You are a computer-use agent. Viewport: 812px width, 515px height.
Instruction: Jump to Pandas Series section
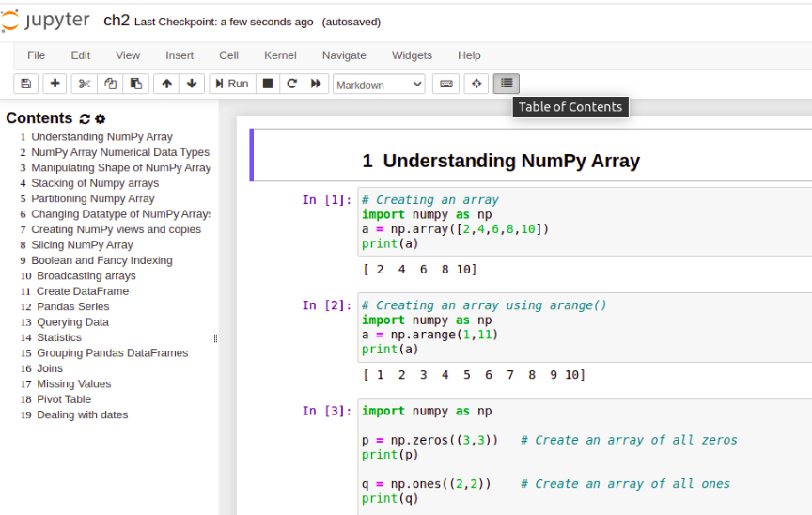(73, 307)
